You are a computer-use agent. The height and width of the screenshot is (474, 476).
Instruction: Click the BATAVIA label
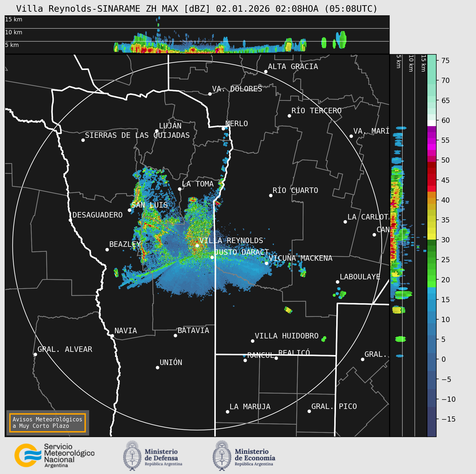pos(193,330)
